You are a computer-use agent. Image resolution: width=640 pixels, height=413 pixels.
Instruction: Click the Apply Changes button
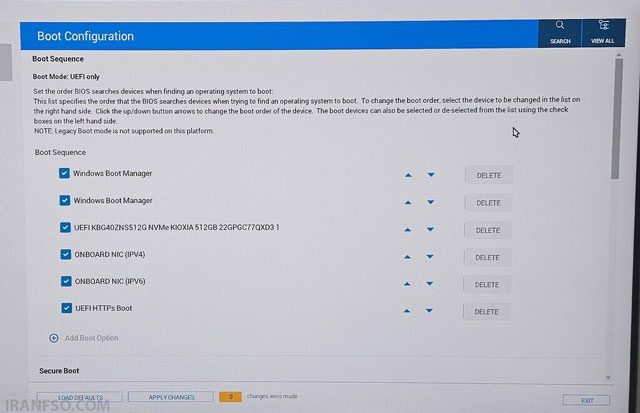pyautogui.click(x=171, y=397)
